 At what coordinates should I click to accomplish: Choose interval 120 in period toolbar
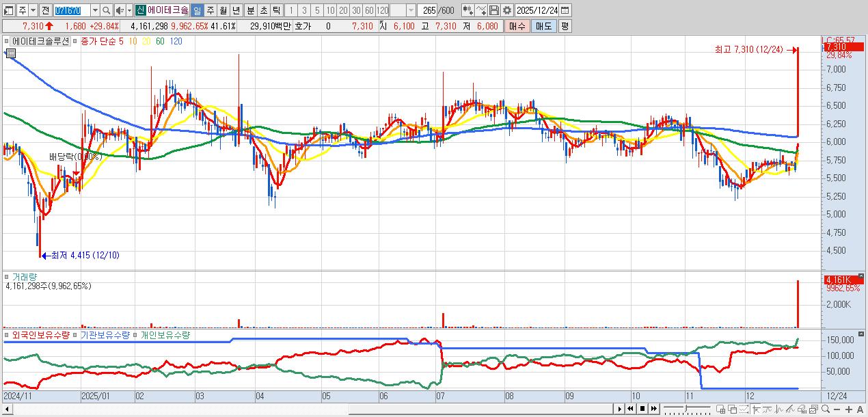382,11
